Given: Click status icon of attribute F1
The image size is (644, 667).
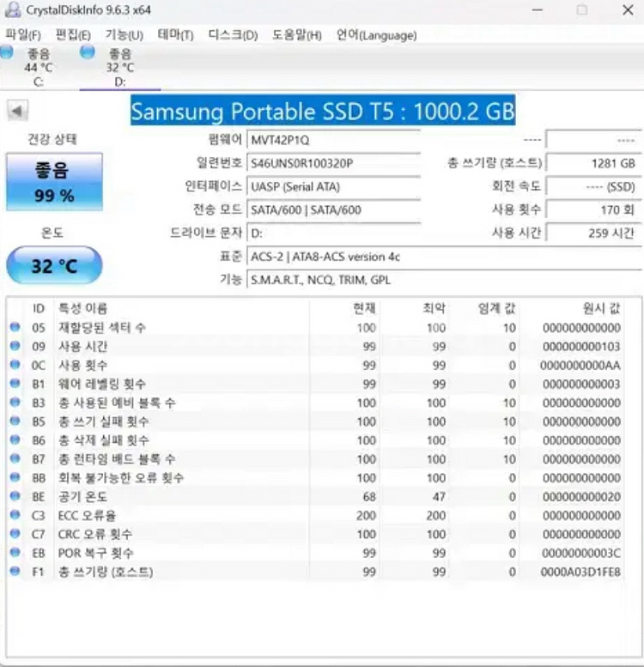Looking at the screenshot, I should tap(15, 571).
